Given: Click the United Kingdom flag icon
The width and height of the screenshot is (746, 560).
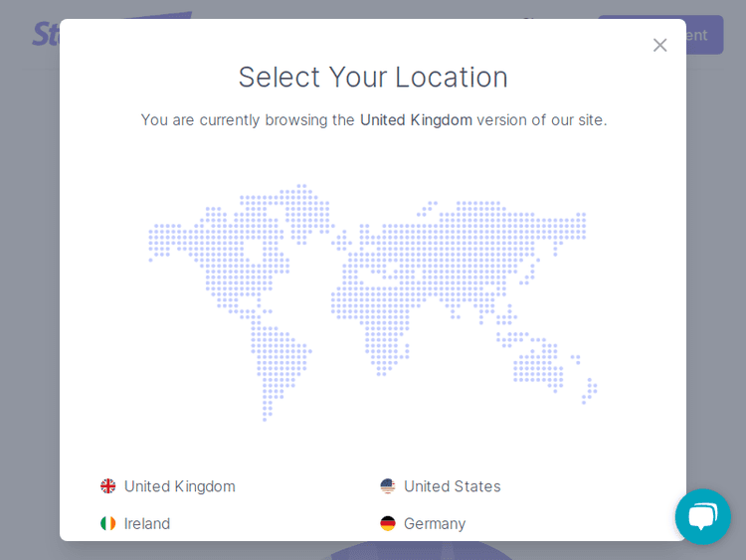Looking at the screenshot, I should point(108,486).
